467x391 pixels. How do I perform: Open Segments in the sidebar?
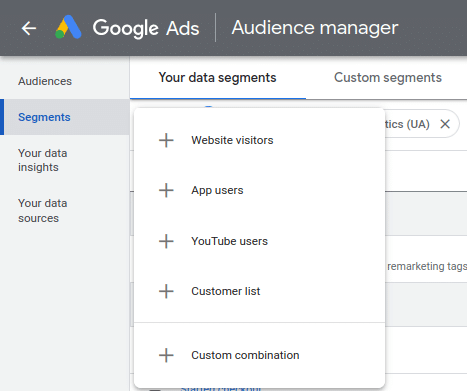[65, 117]
